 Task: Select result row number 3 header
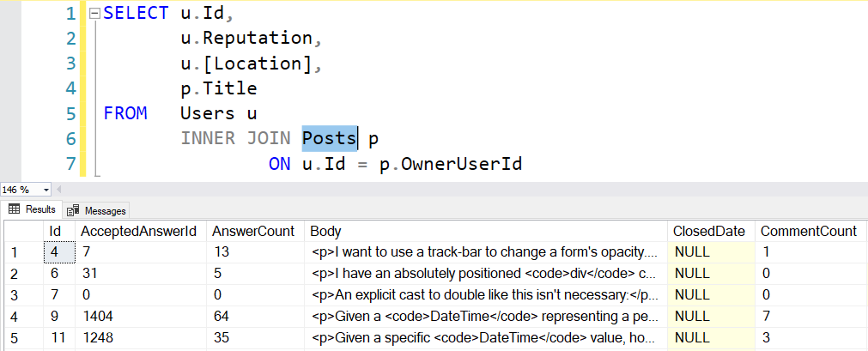(23, 295)
